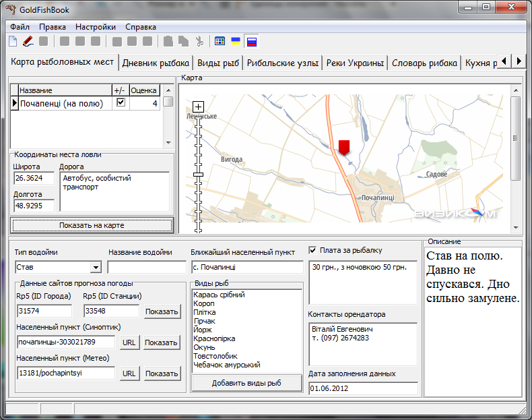532x420 pixels.
Task: Open the Справка menu
Action: (141, 27)
